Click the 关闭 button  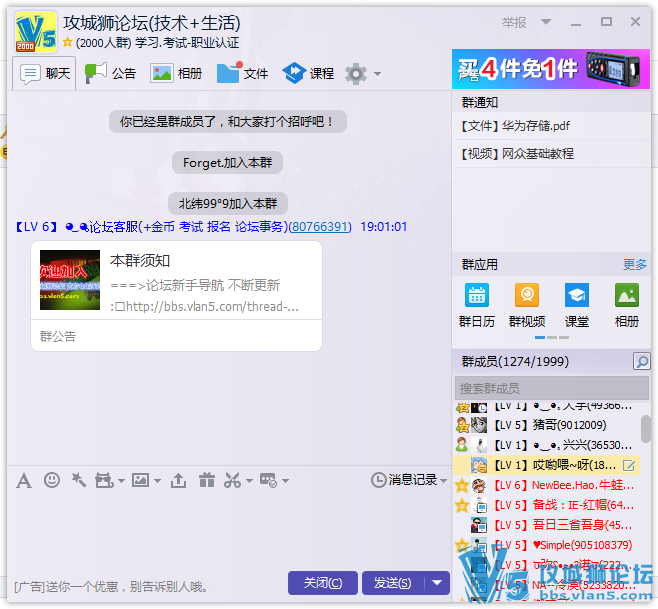pyautogui.click(x=322, y=583)
